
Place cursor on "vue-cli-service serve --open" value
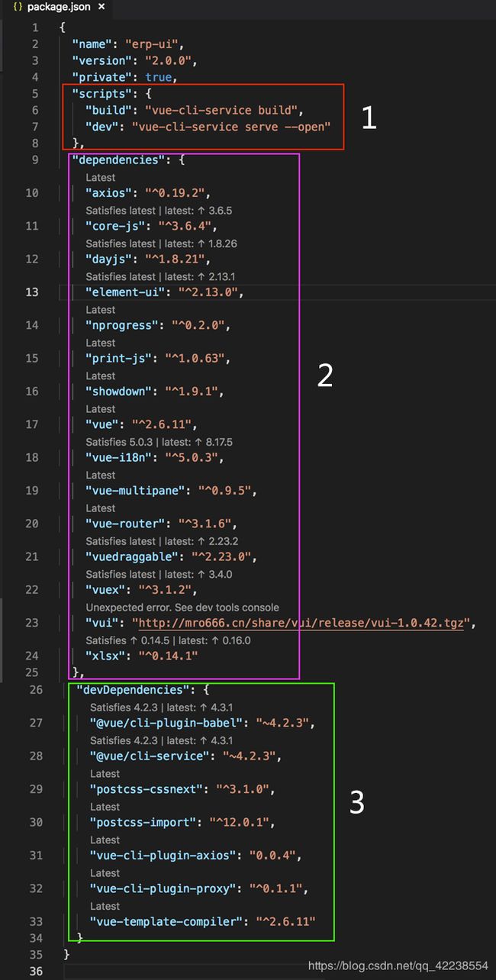pos(231,126)
